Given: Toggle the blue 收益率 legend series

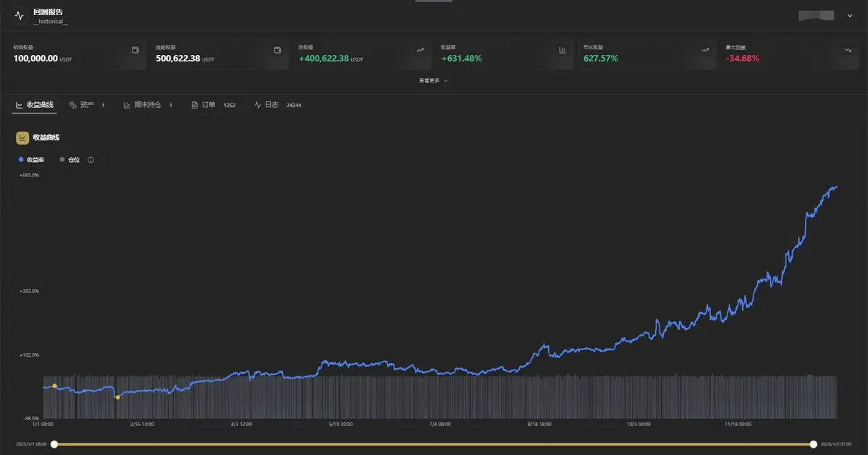Looking at the screenshot, I should 32,160.
